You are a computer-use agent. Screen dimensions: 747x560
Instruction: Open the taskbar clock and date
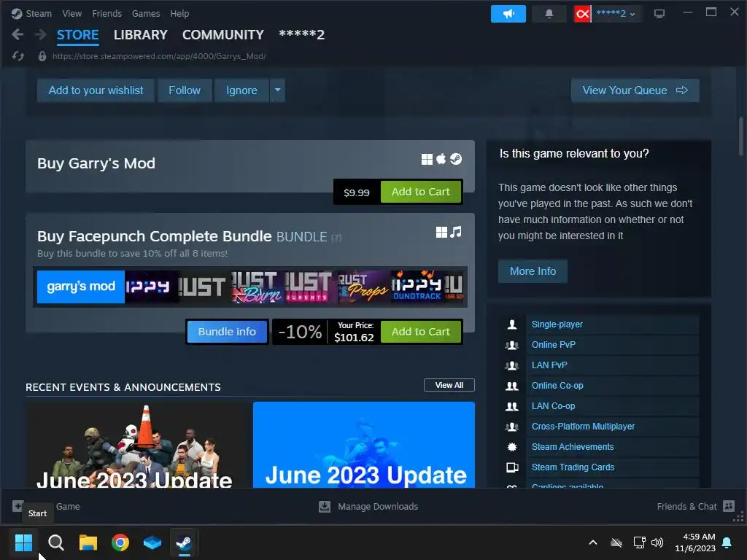tap(695, 542)
